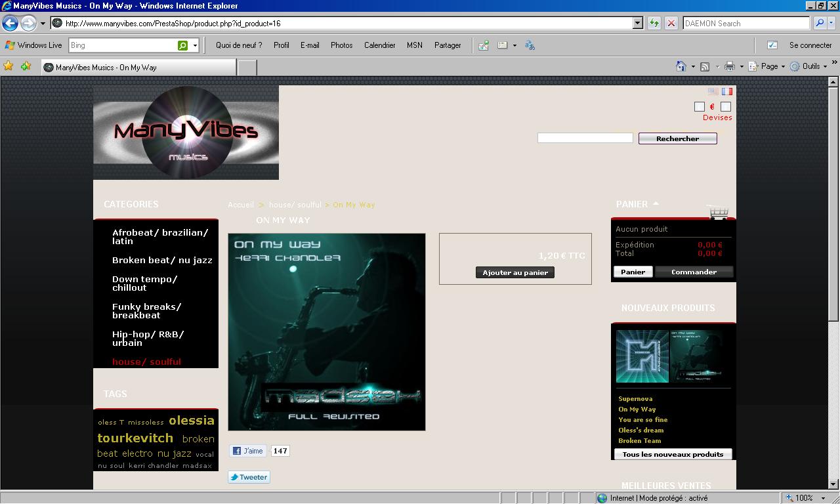
Task: Click the Print icon in command bar
Action: point(729,66)
